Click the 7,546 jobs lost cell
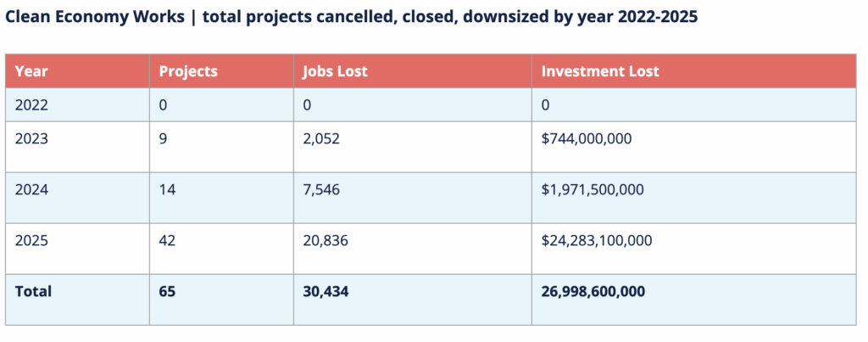 (x=321, y=189)
